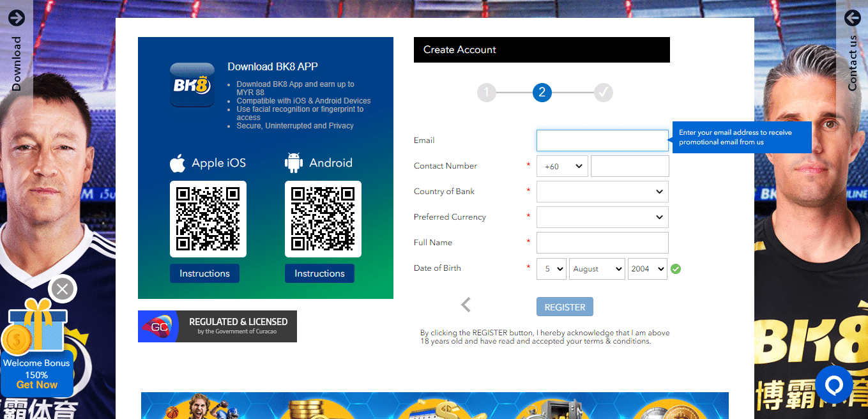Click the Create Account header
This screenshot has height=419, width=868.
coord(542,50)
